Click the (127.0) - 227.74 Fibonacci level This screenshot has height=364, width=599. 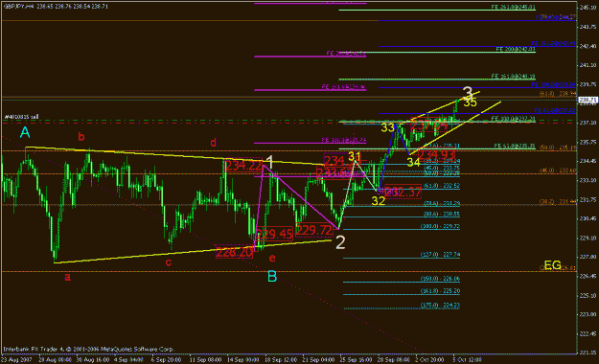440,255
